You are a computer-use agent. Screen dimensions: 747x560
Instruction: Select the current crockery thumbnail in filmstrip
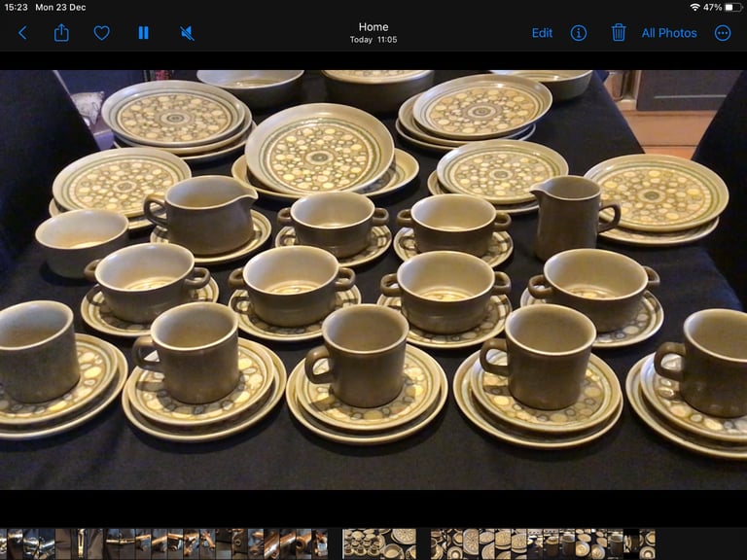379,543
